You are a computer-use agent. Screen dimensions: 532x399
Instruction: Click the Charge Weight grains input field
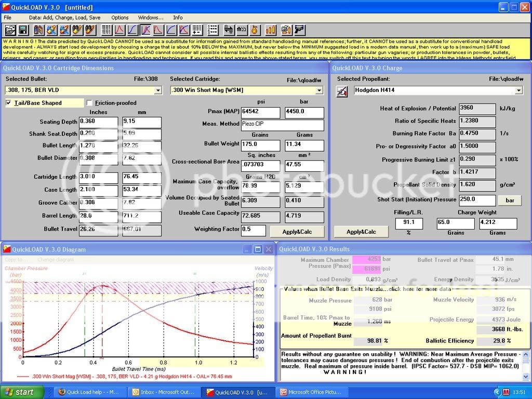click(456, 223)
